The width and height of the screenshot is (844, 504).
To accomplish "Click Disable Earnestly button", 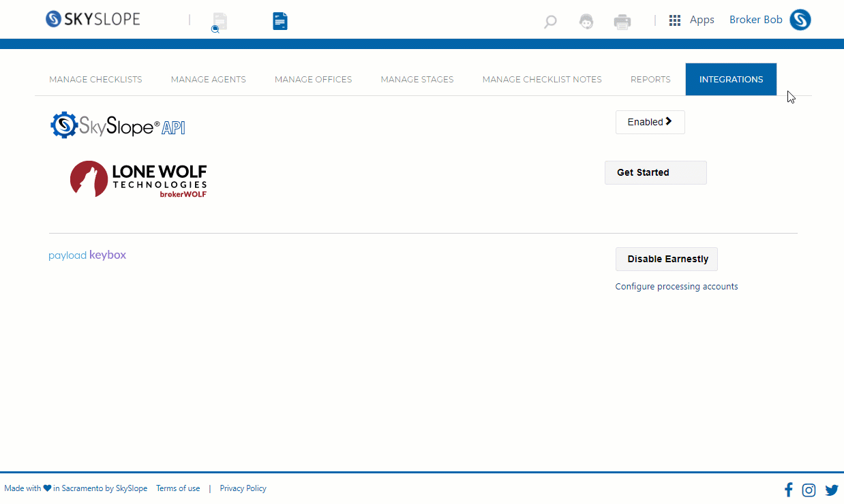I will (x=667, y=259).
